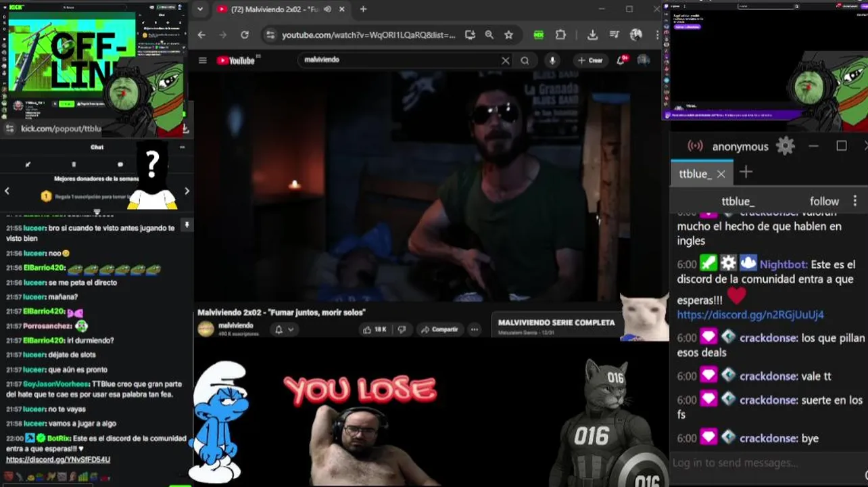Reload the YouTube page
The width and height of the screenshot is (868, 487).
[245, 35]
